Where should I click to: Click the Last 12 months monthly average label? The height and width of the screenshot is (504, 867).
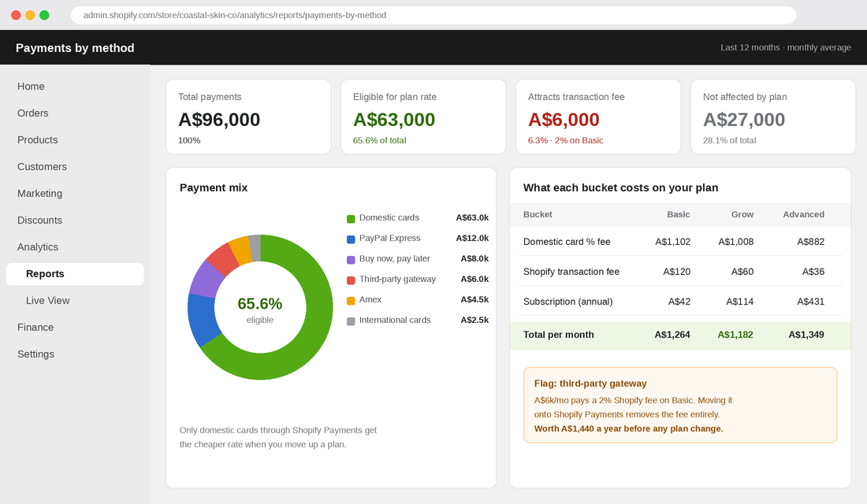(786, 47)
